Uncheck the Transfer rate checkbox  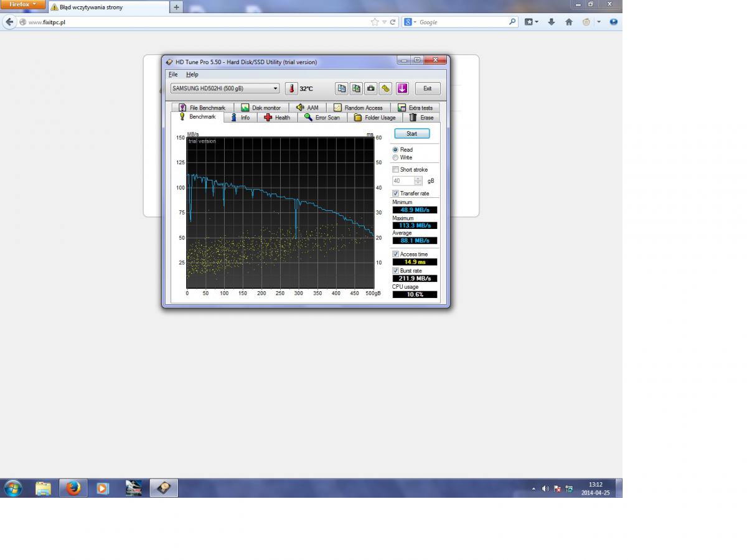395,194
